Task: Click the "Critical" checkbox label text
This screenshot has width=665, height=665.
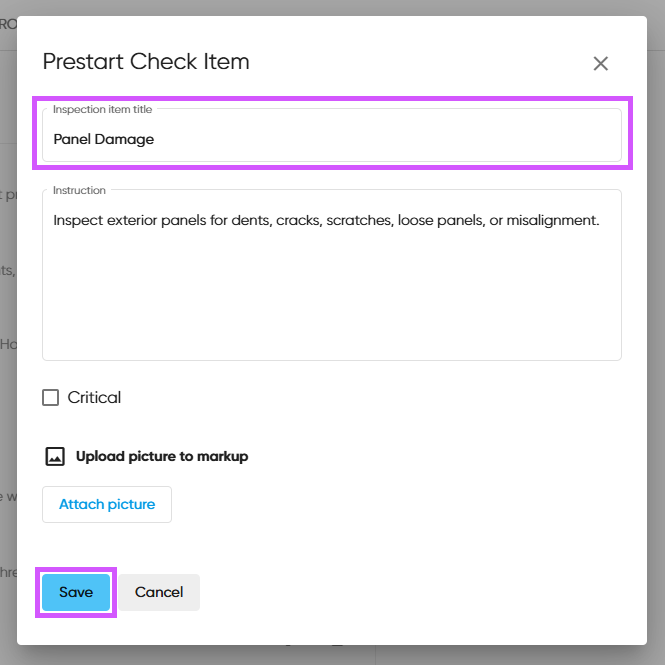Action: click(x=94, y=398)
